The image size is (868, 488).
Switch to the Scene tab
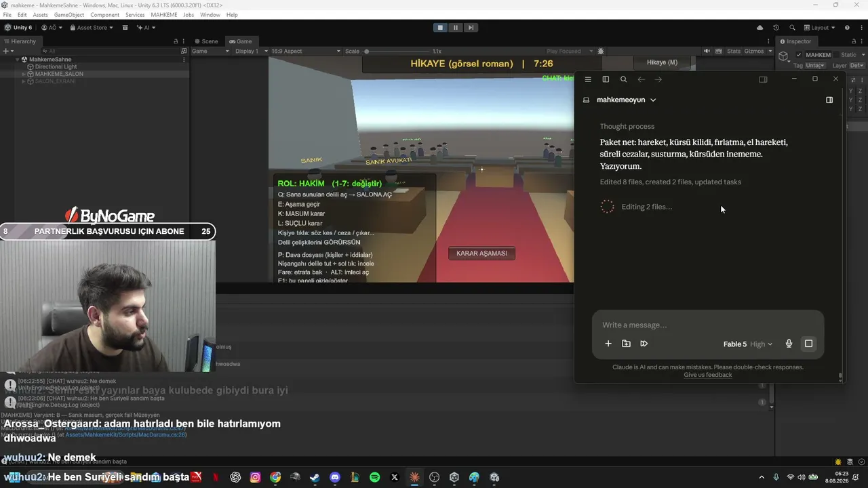pos(207,41)
